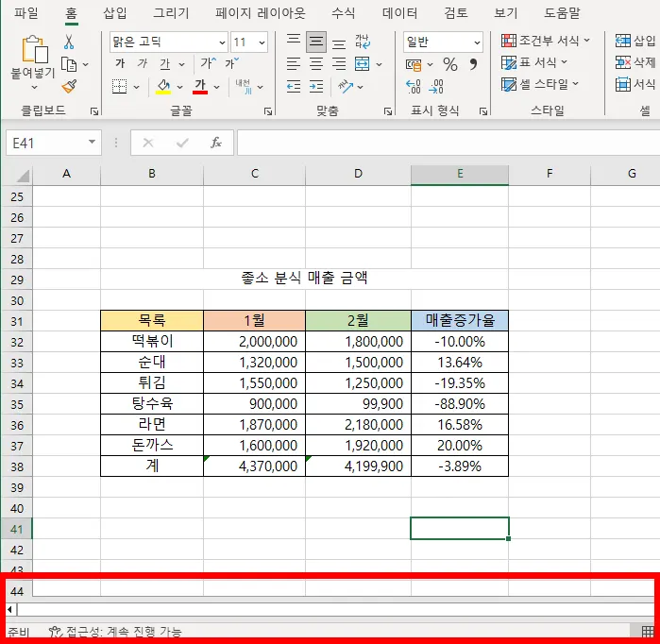Open merge options dropdown arrow
The height and width of the screenshot is (644, 660).
379,64
